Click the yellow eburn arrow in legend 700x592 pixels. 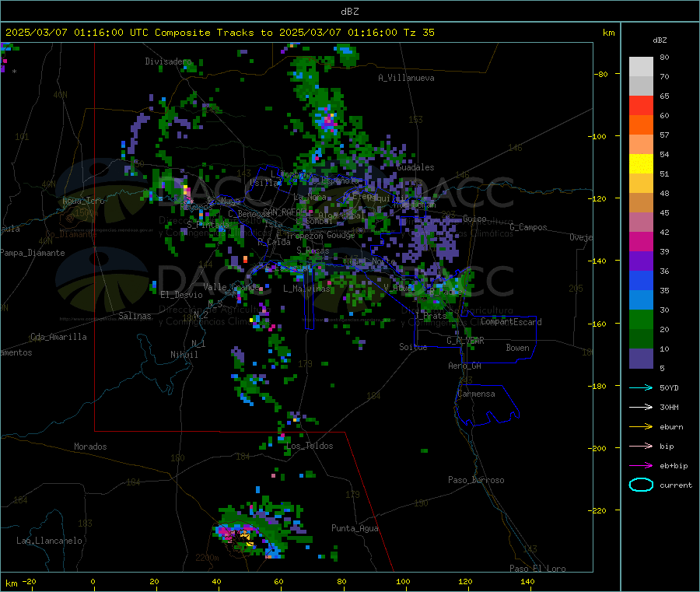click(x=641, y=427)
